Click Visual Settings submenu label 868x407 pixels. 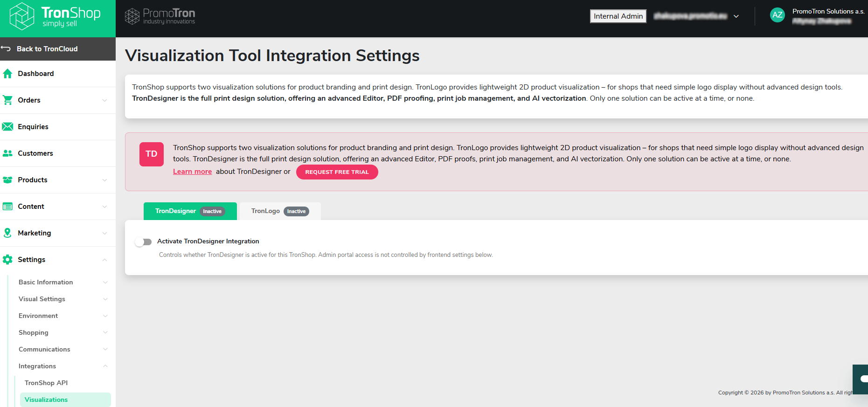click(x=42, y=299)
